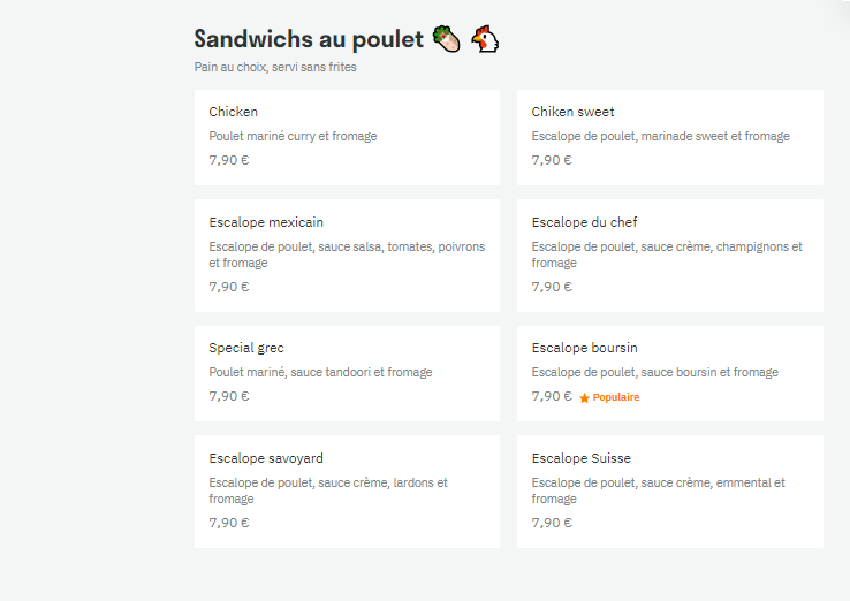This screenshot has width=850, height=601.
Task: Click the Sandwichs au poulet heading
Action: tap(309, 39)
